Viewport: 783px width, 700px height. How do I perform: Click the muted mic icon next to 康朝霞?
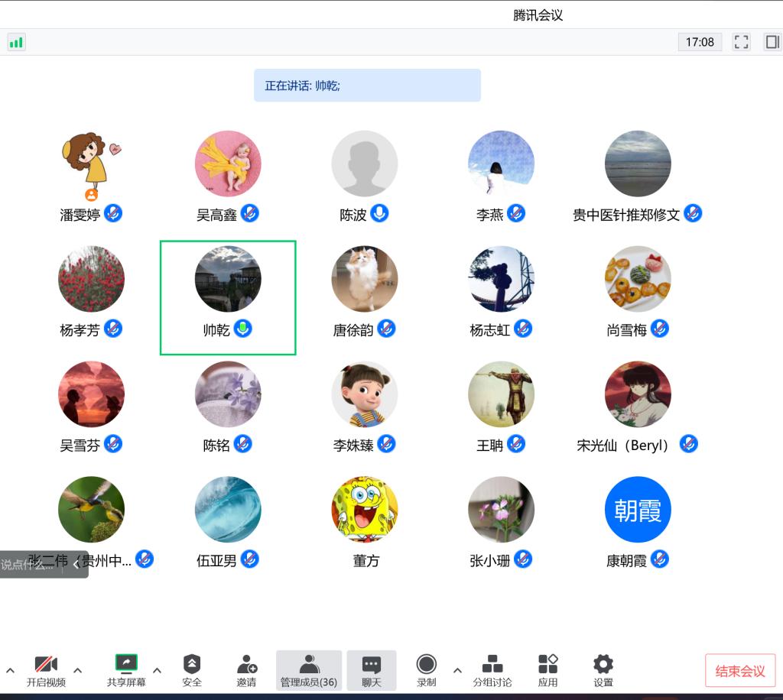pos(660,559)
